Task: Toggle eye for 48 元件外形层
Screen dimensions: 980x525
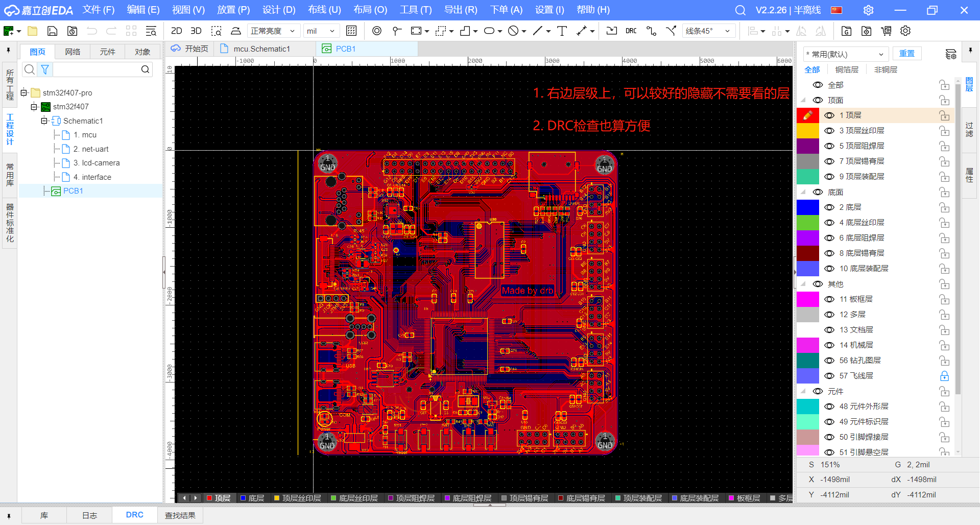Action: tap(829, 407)
